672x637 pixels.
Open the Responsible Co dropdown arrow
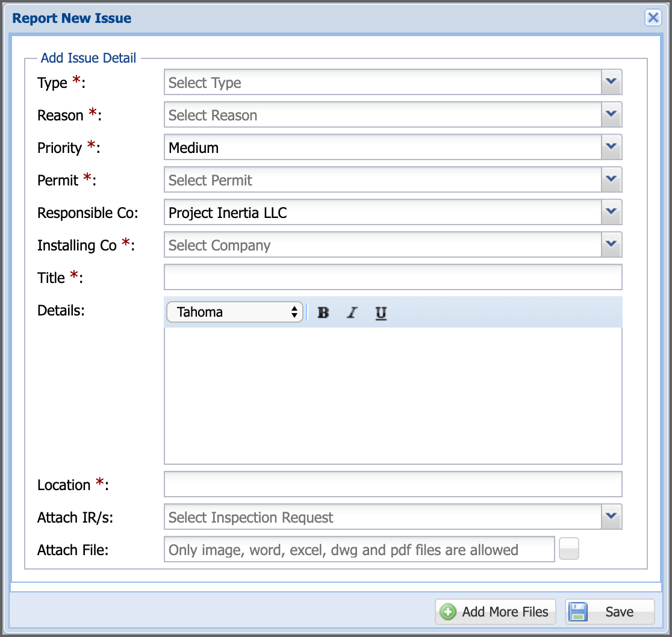(x=612, y=212)
